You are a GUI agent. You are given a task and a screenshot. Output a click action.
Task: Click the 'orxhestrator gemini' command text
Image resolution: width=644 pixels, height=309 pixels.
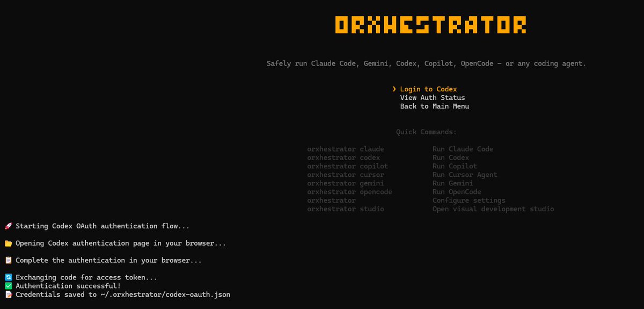point(346,184)
